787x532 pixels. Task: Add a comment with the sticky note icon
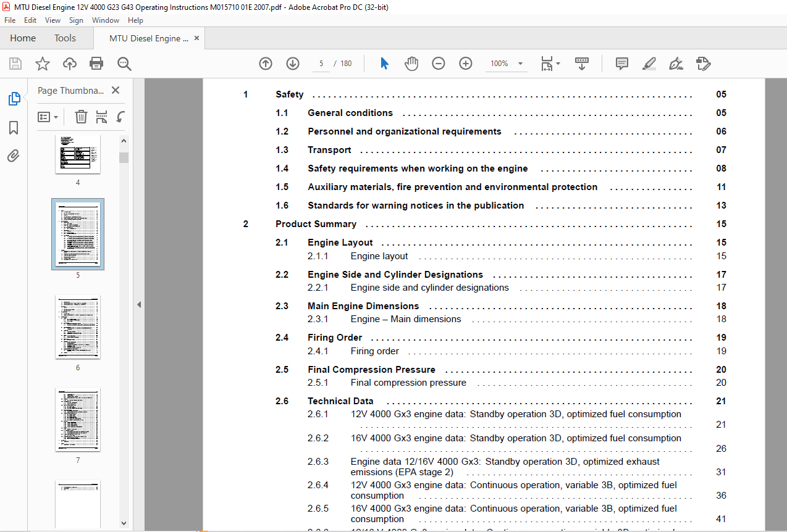tap(622, 64)
